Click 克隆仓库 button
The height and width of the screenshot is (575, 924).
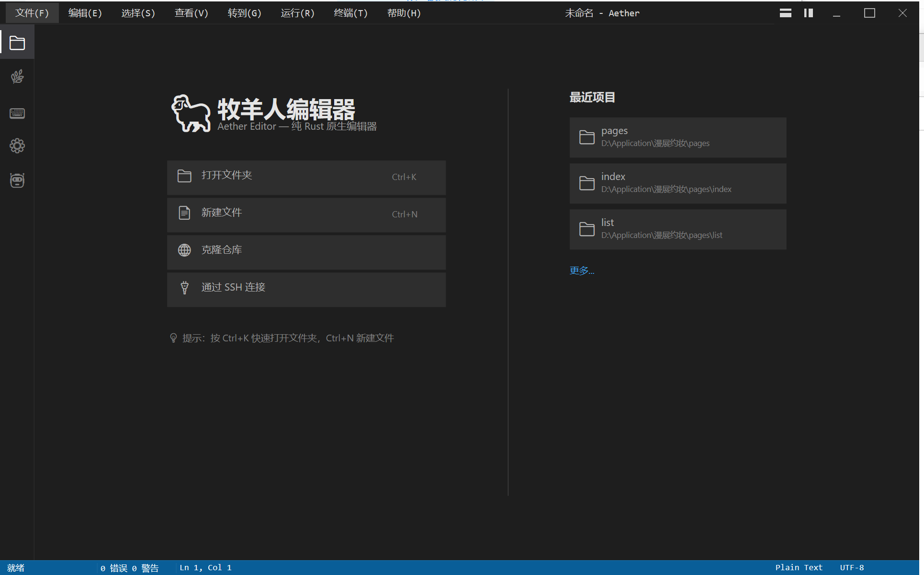(306, 252)
